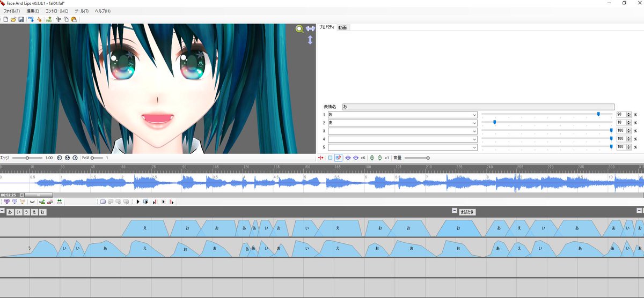Click the い phoneme button

(x=18, y=212)
